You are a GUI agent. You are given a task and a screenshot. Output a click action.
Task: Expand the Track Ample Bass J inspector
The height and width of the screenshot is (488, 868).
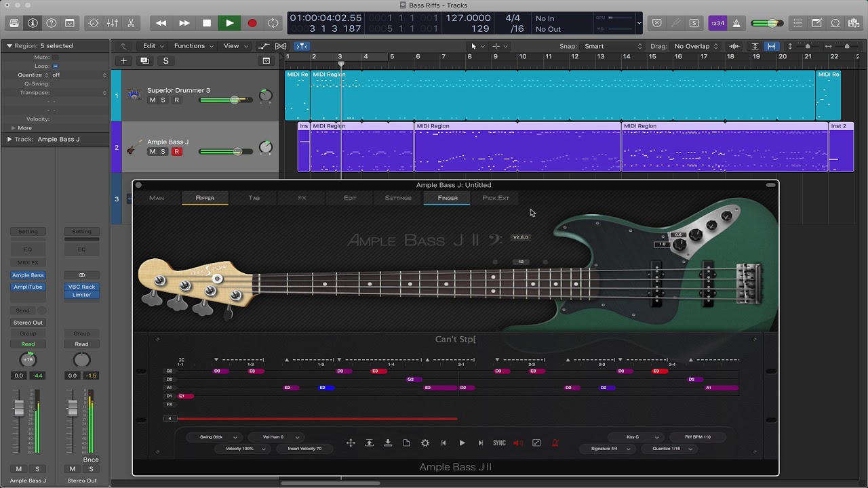9,139
